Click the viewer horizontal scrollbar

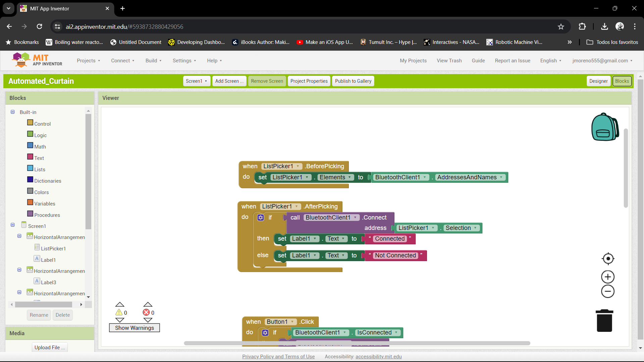(x=357, y=343)
